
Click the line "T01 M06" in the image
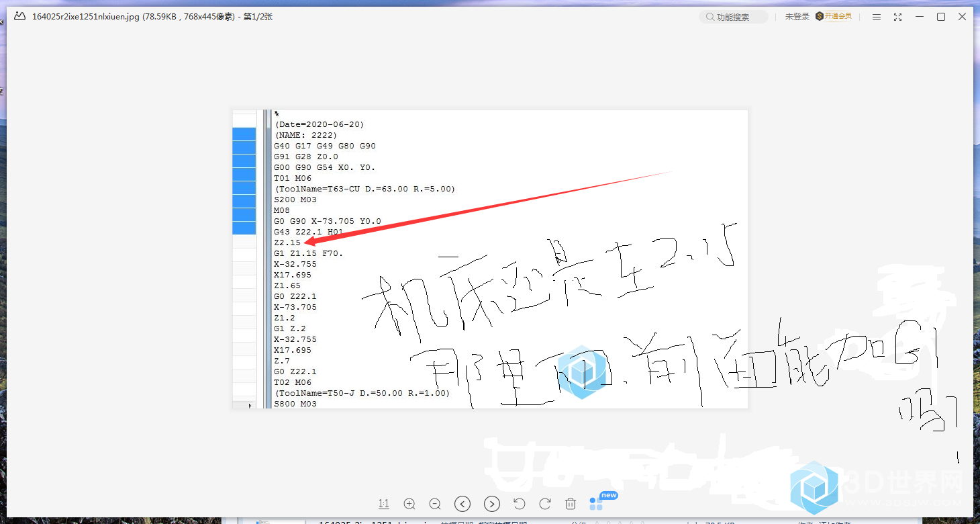[x=293, y=178]
